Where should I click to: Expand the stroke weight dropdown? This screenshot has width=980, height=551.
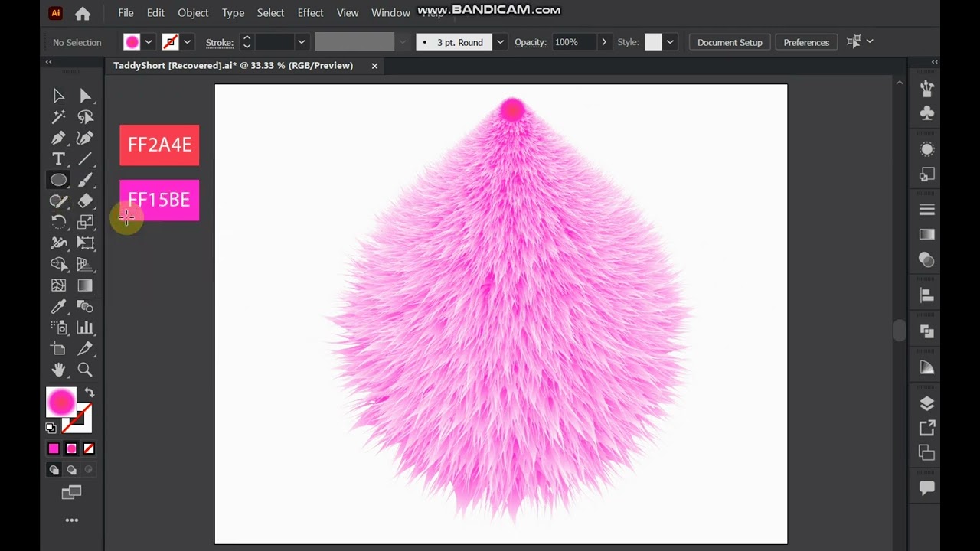coord(301,42)
